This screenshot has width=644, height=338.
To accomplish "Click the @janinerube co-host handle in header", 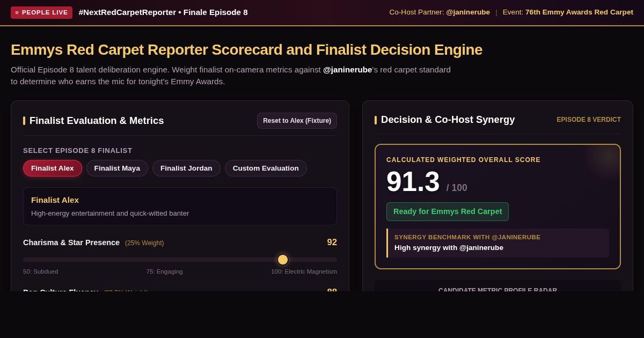I will 468,12.
